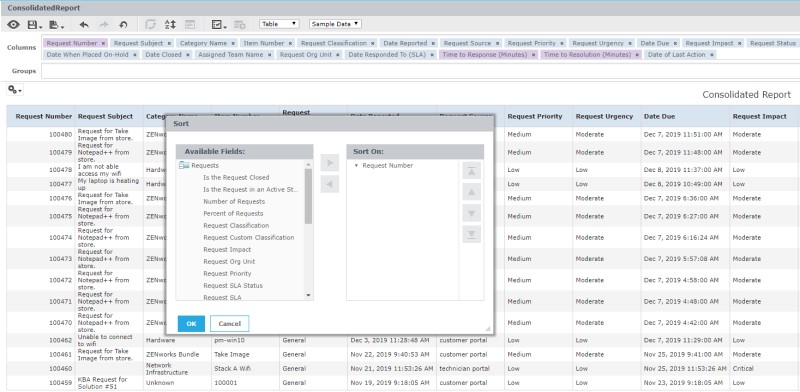Remove Assigned Team Name column chip
Screen dimensions: 800x392
[x=269, y=55]
